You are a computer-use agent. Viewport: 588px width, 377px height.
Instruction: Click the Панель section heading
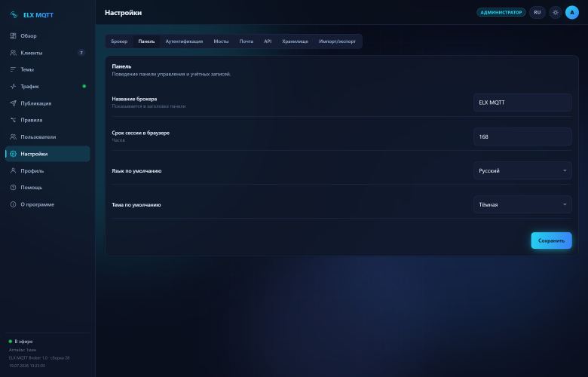(x=121, y=66)
